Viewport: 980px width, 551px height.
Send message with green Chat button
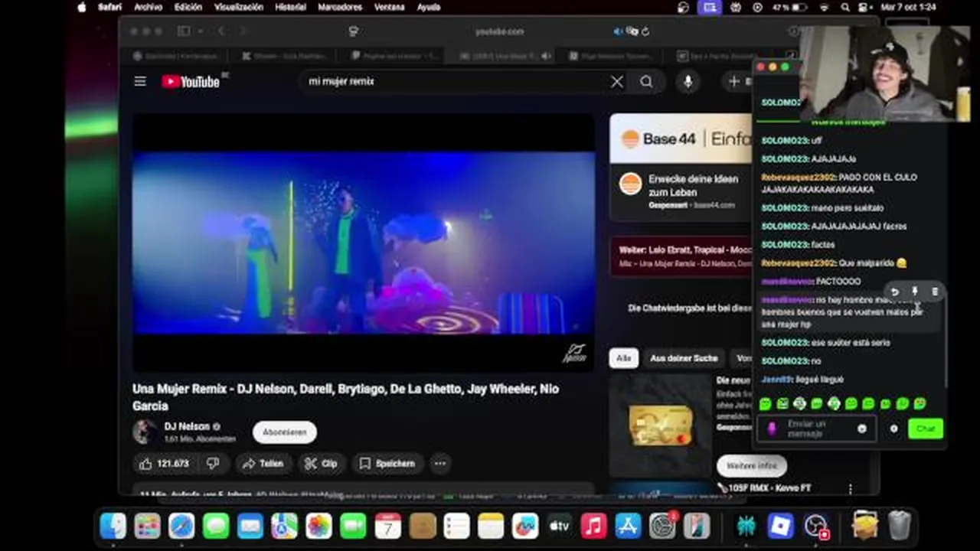pos(926,429)
